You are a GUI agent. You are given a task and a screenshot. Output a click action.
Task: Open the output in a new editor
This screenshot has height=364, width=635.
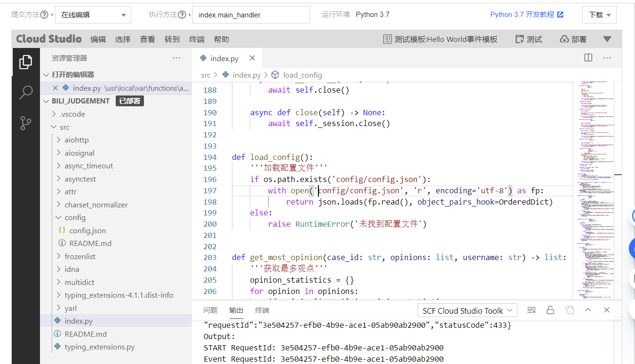pyautogui.click(x=569, y=310)
